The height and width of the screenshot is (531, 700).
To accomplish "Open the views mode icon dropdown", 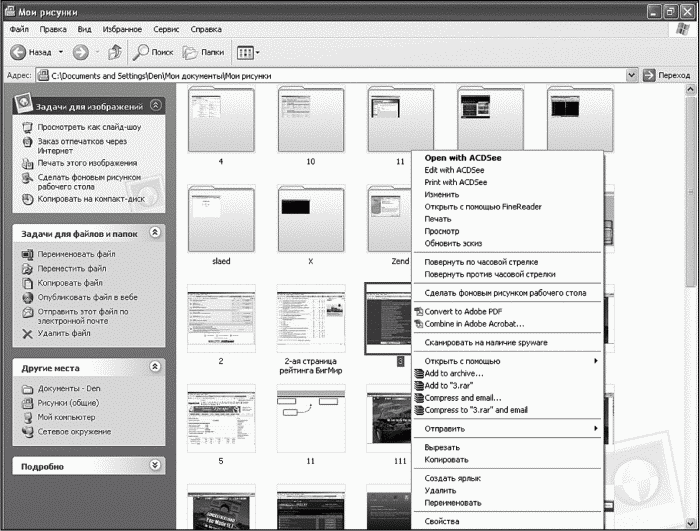I will 248,53.
